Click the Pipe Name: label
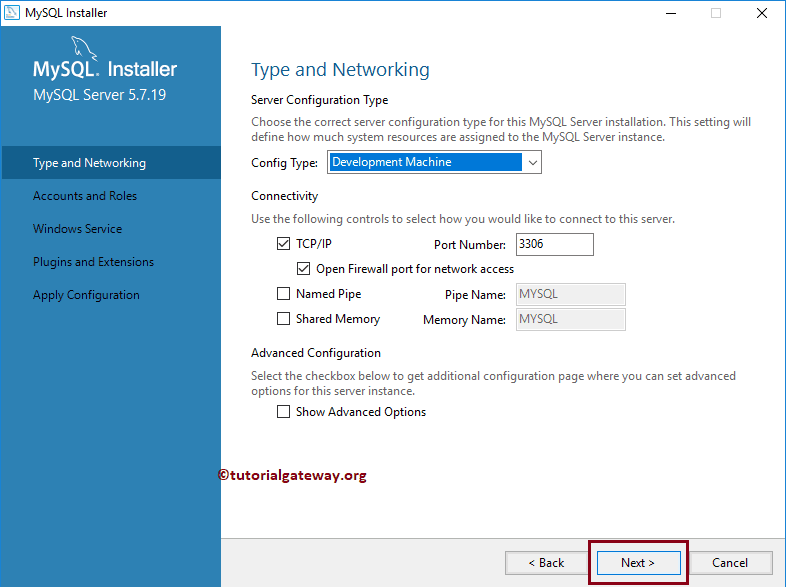Viewport: 786px width, 587px height. pyautogui.click(x=475, y=295)
